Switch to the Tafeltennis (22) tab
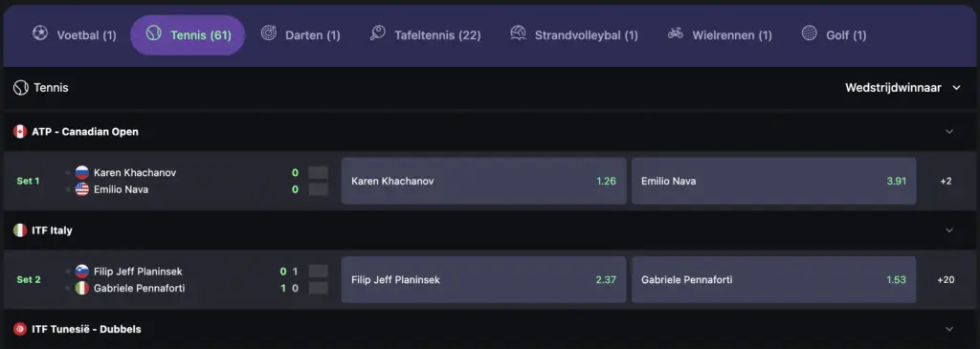 [x=426, y=35]
